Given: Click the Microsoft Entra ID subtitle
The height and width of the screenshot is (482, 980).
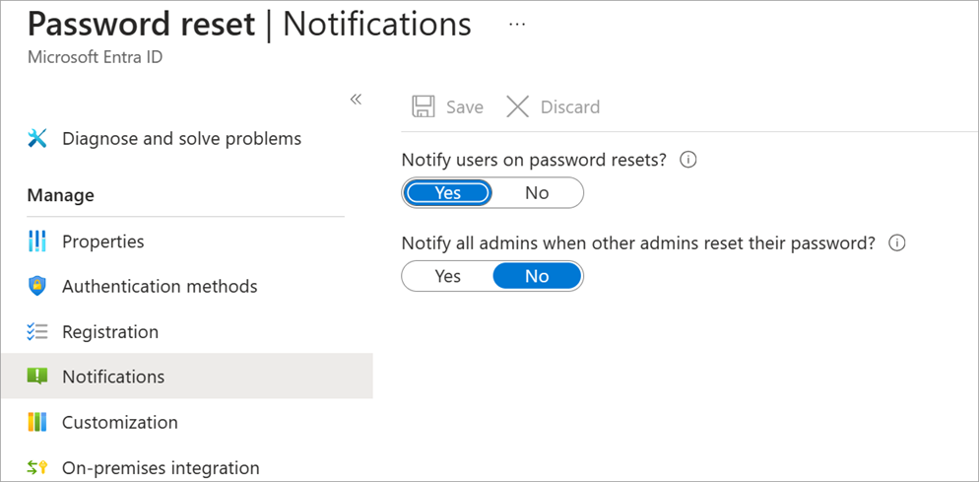Looking at the screenshot, I should click(95, 57).
